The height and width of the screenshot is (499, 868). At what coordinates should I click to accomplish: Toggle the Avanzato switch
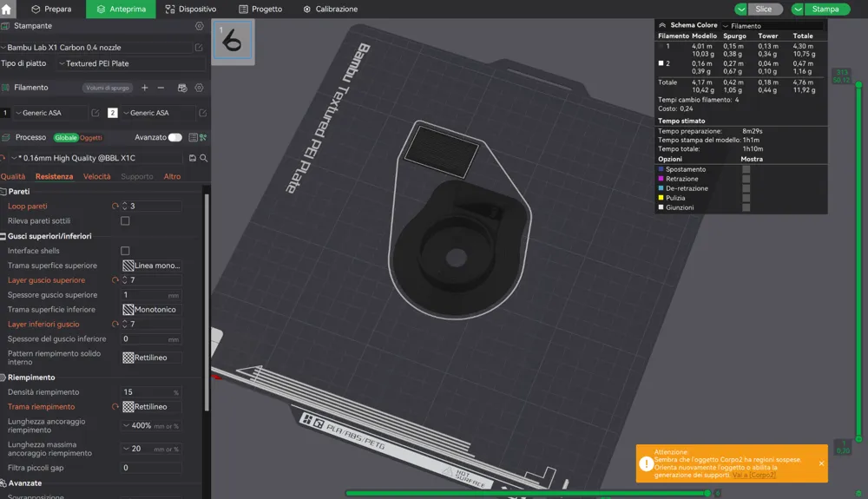pos(175,137)
